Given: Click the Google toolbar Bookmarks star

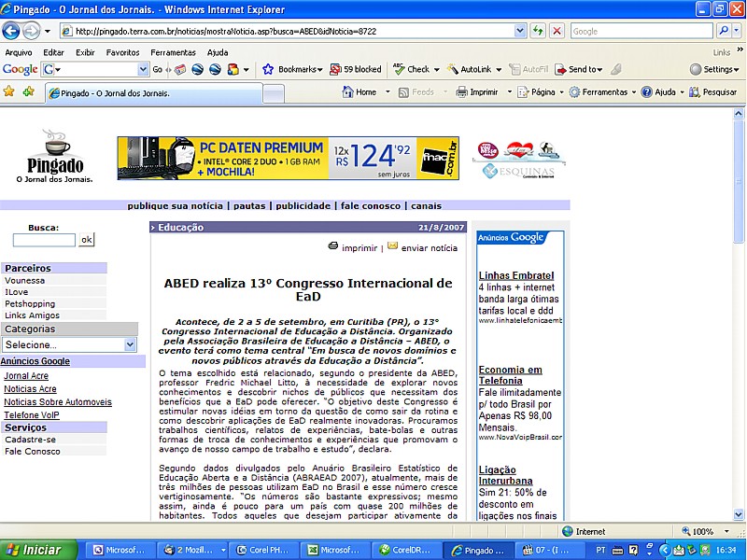Looking at the screenshot, I should tap(268, 69).
